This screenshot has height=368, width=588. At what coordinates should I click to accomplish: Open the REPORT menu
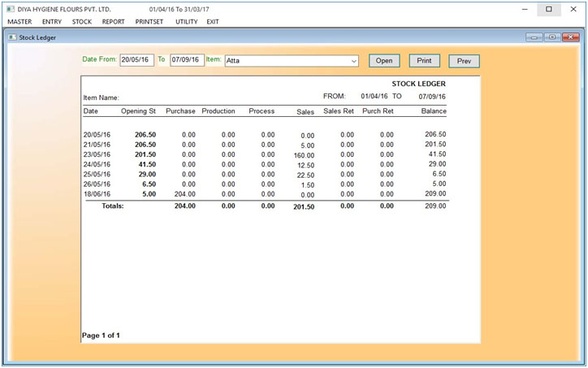pos(113,21)
